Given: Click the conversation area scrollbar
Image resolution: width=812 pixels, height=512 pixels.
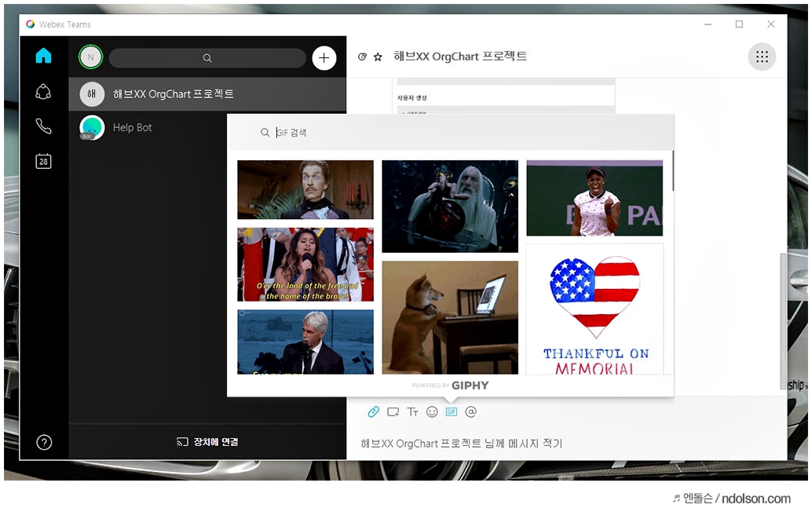Looking at the screenshot, I should point(783,321).
